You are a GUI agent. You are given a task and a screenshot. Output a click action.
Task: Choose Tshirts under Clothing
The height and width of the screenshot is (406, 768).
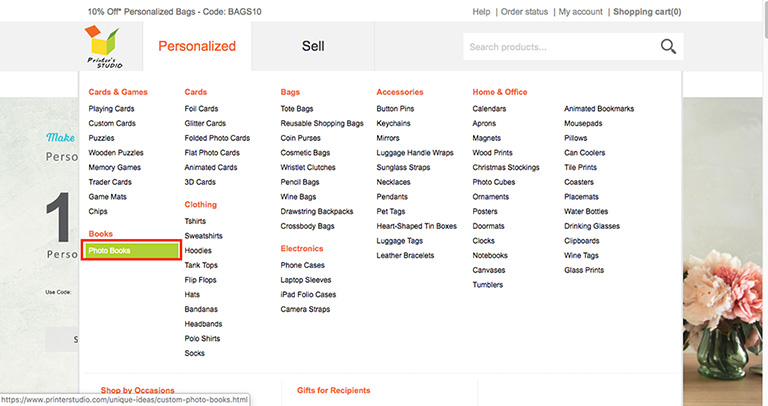[x=195, y=221]
